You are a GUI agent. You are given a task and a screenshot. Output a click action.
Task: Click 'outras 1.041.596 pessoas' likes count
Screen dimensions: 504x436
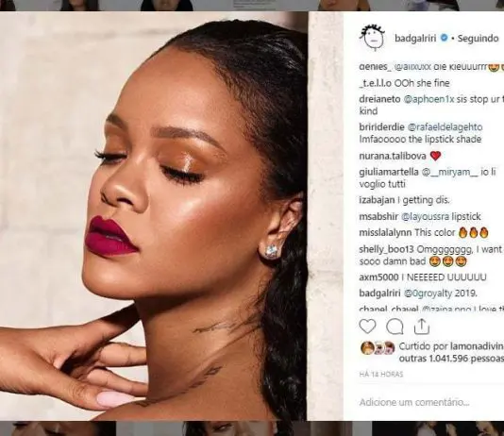click(451, 359)
